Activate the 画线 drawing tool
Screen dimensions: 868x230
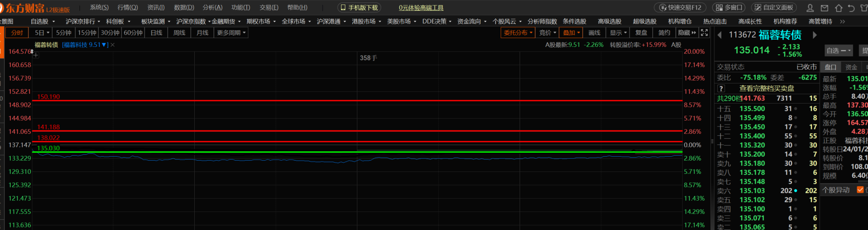(594, 33)
